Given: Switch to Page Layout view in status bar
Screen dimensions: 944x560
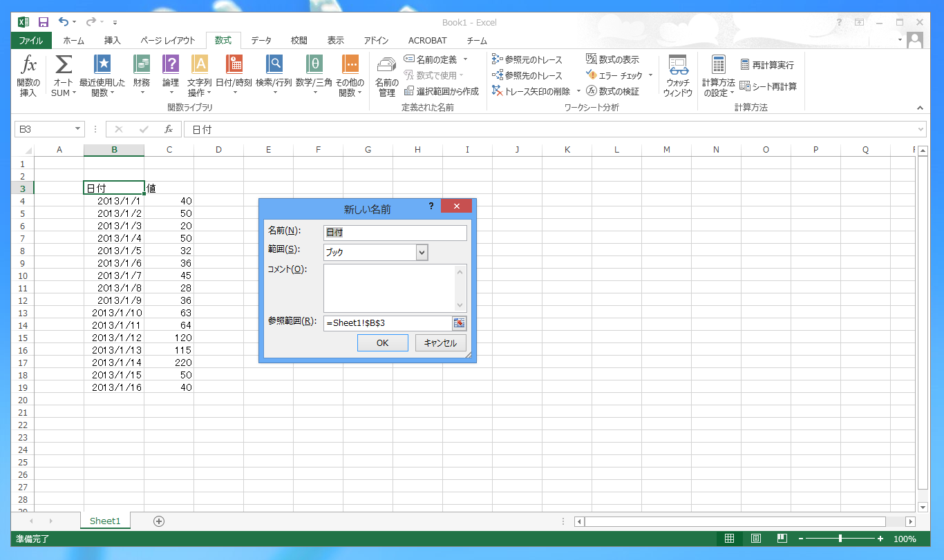Looking at the screenshot, I should point(755,539).
